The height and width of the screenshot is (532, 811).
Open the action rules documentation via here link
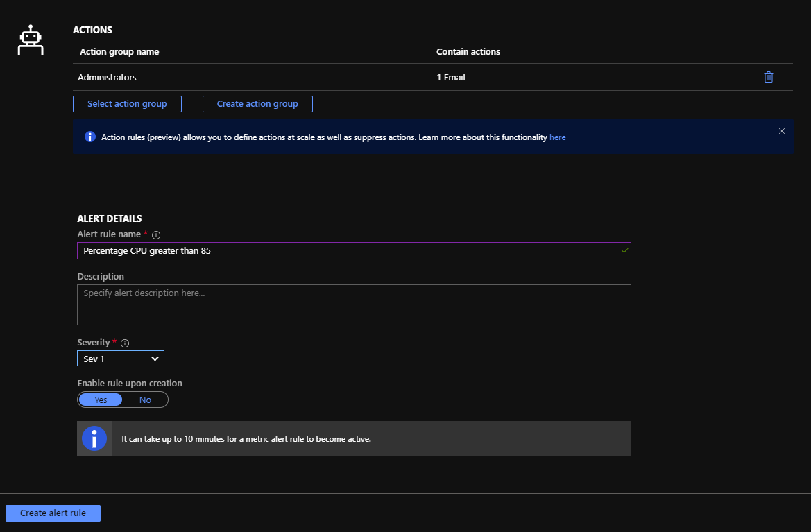click(557, 137)
